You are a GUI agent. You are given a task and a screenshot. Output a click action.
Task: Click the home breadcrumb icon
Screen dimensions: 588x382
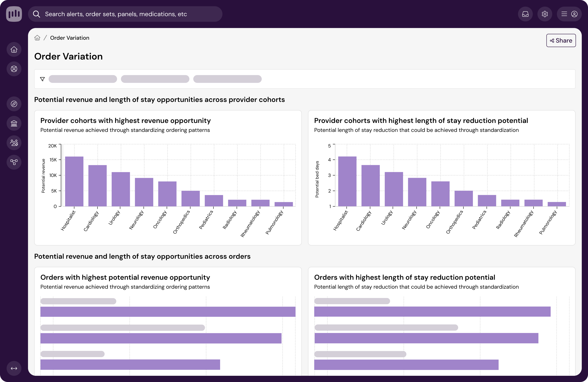[x=37, y=38]
